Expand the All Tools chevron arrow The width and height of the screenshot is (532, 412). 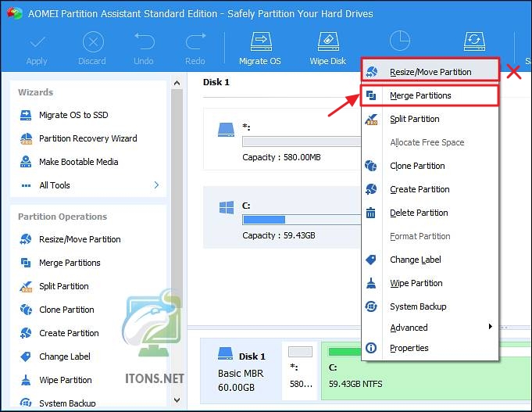(x=156, y=185)
